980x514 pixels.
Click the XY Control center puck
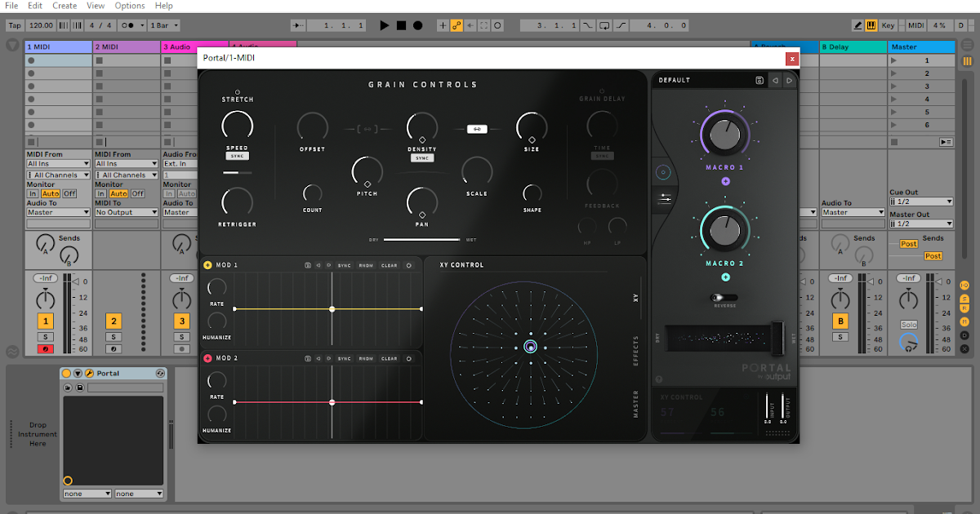point(530,348)
